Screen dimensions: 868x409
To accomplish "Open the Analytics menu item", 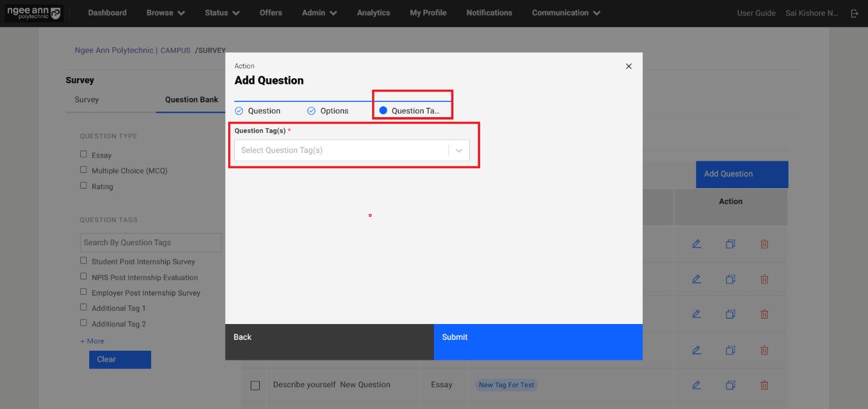I will point(373,13).
